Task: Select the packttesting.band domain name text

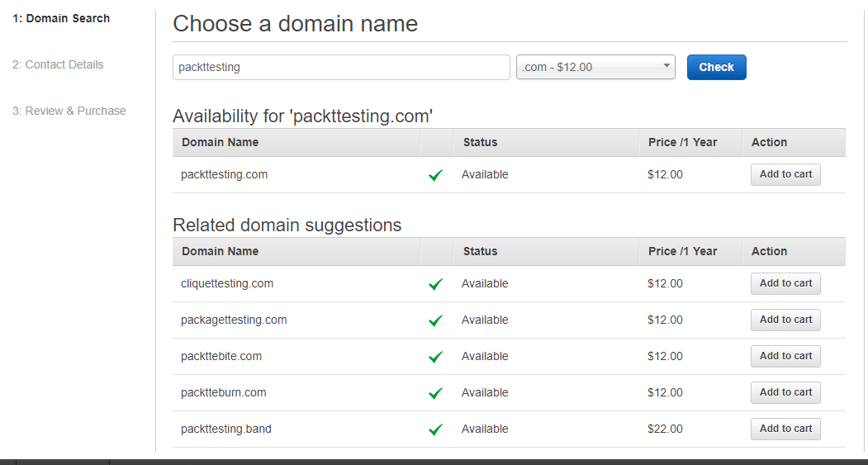Action: pos(225,429)
